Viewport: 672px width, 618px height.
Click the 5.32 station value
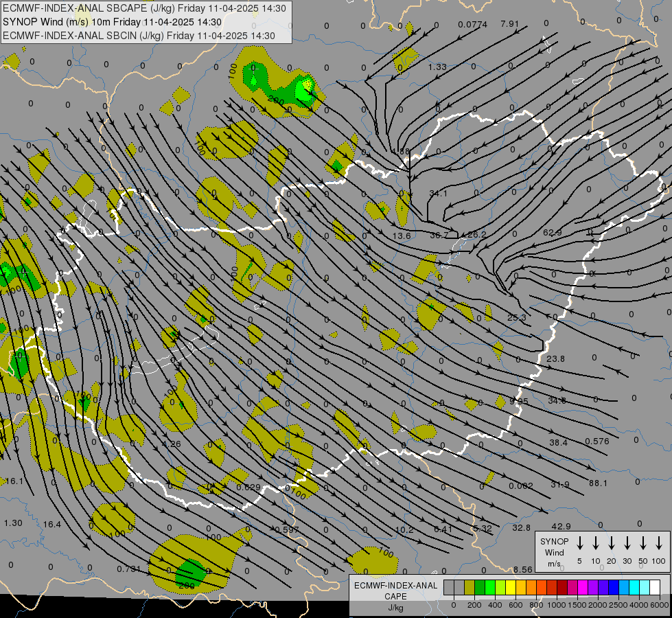pos(482,528)
